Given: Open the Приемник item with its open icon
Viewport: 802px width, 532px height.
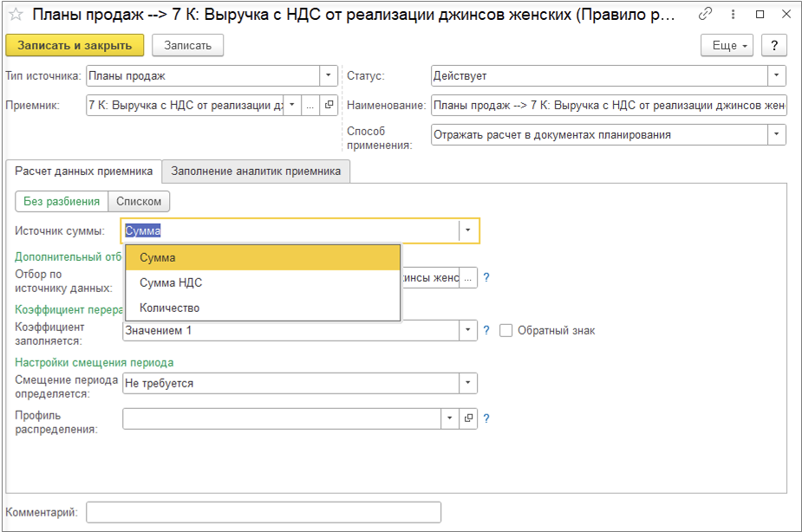Looking at the screenshot, I should [329, 105].
